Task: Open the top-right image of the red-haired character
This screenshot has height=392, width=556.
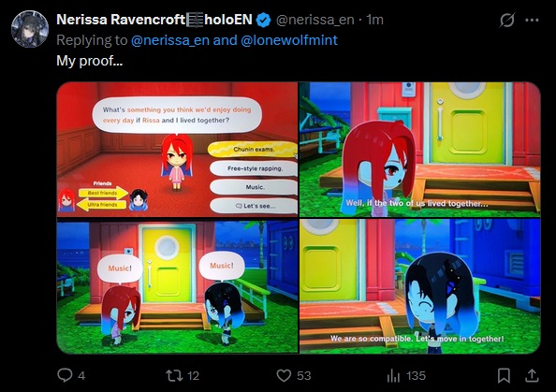Action: (x=420, y=149)
